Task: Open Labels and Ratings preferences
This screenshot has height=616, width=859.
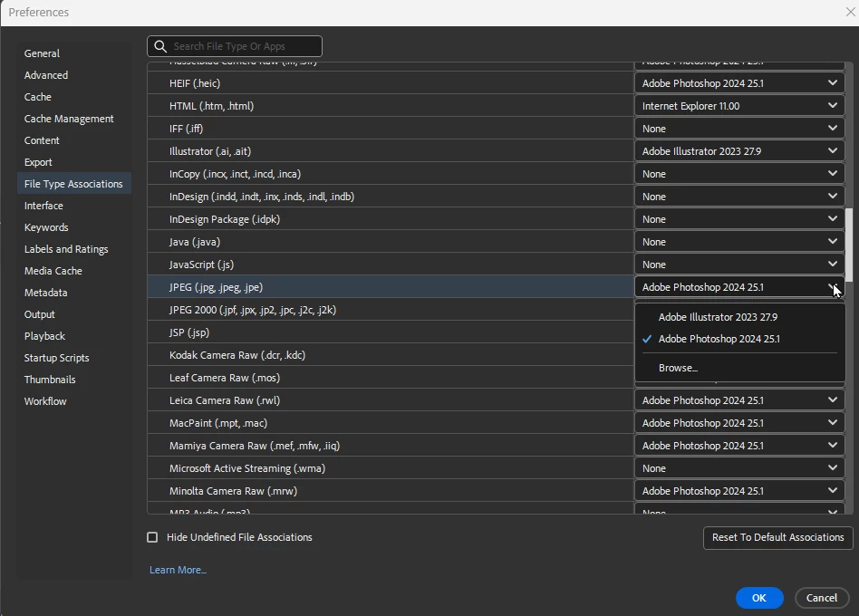Action: 66,249
